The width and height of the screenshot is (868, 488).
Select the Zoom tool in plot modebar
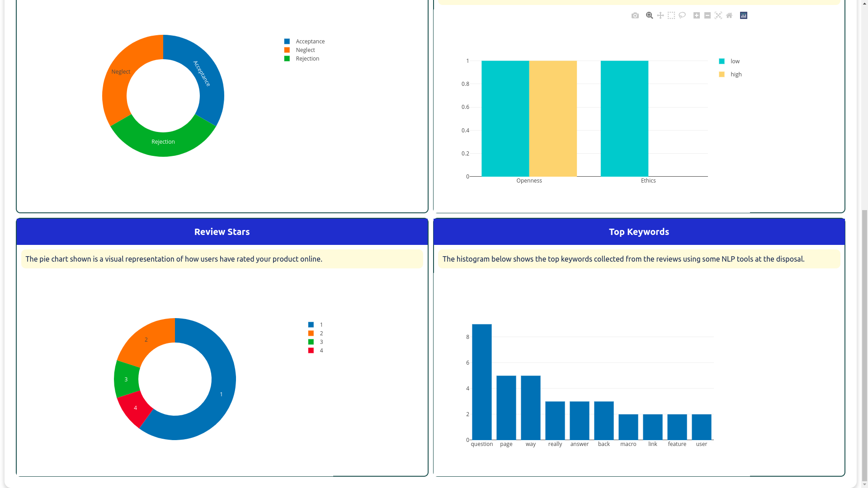650,16
